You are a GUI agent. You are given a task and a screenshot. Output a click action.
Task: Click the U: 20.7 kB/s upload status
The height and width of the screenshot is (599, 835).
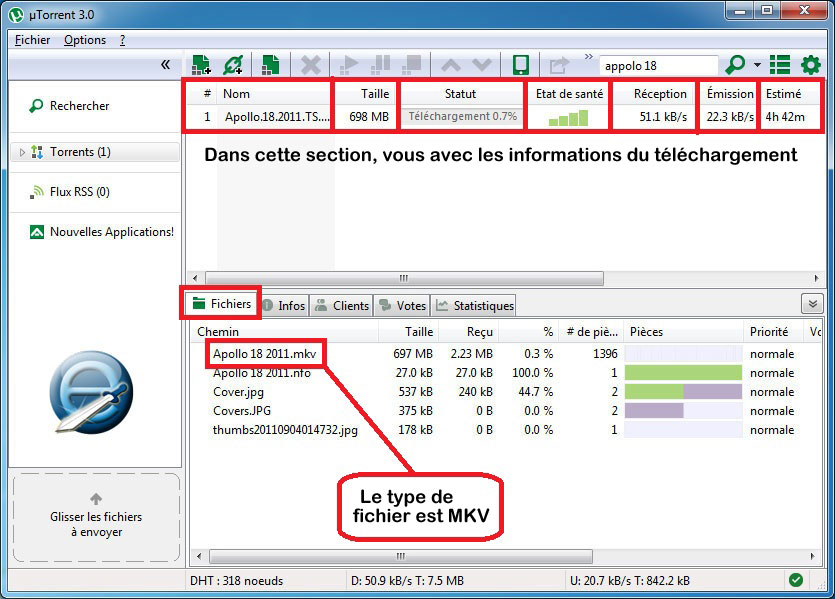click(x=630, y=581)
